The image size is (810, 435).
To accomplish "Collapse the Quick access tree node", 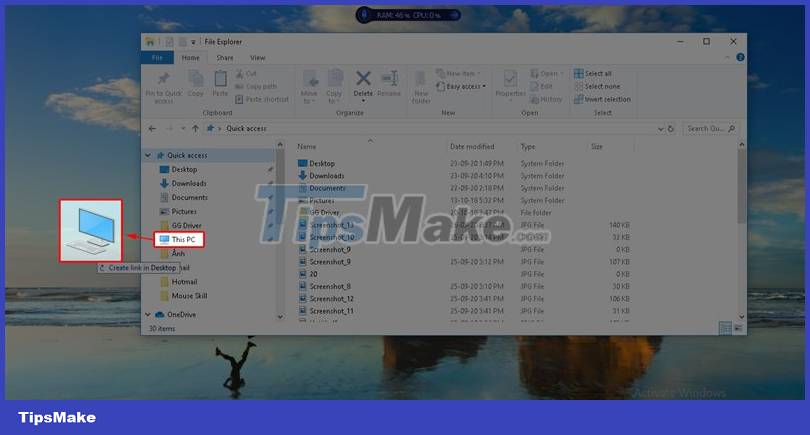I will tap(148, 156).
